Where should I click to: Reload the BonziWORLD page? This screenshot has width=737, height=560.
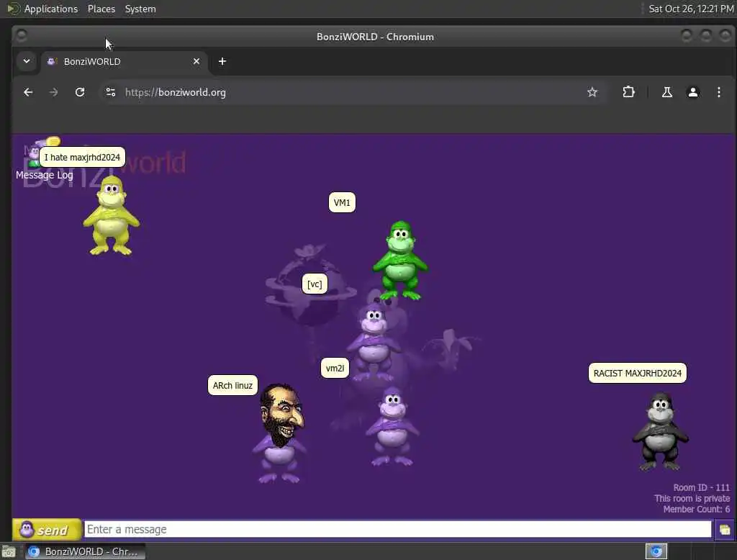tap(80, 92)
